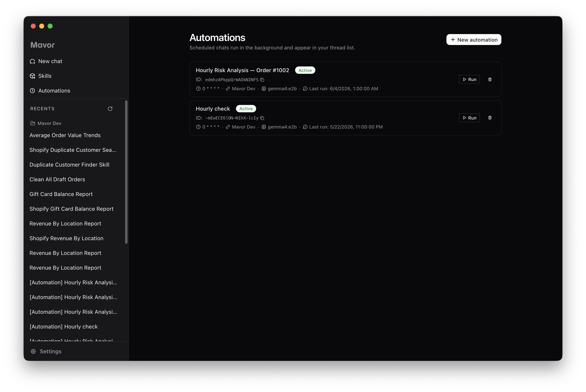Delete the Hourly check automation

click(x=490, y=118)
